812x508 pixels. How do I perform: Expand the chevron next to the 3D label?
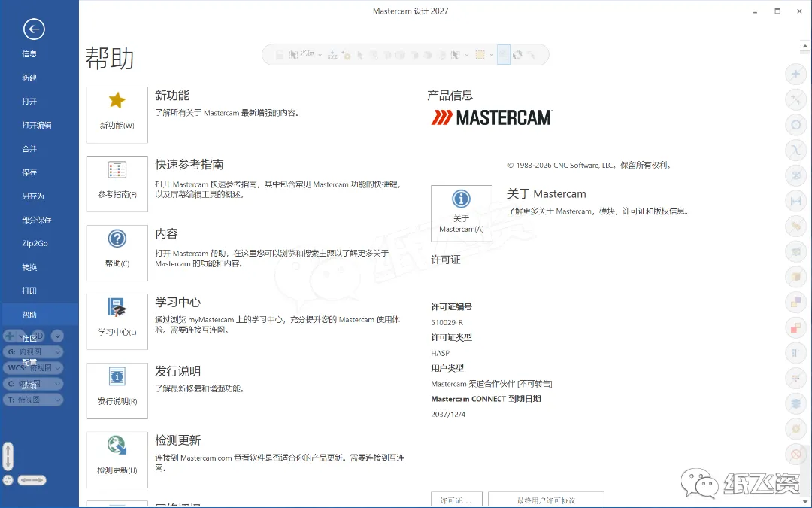57,336
